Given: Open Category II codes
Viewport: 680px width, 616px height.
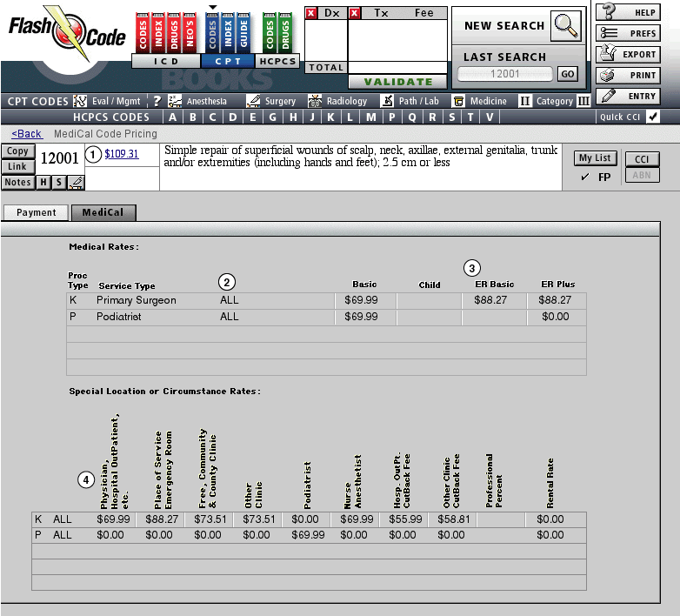Looking at the screenshot, I should click(524, 101).
